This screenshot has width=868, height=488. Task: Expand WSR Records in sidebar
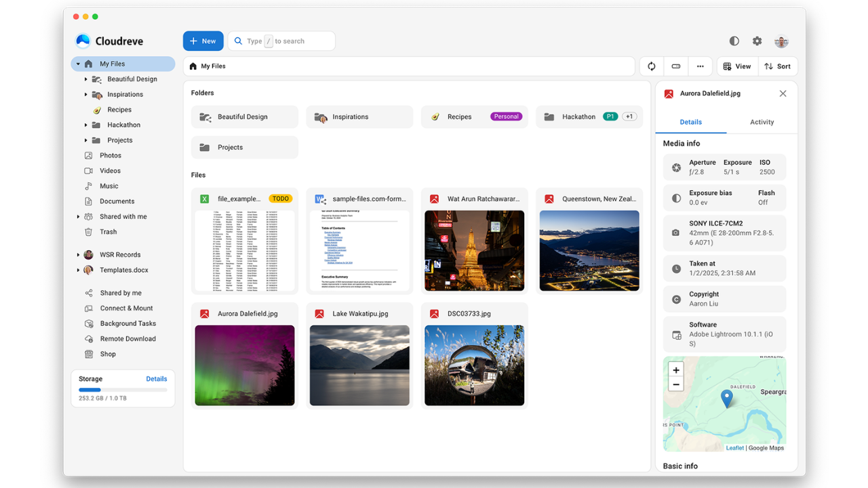tap(78, 255)
